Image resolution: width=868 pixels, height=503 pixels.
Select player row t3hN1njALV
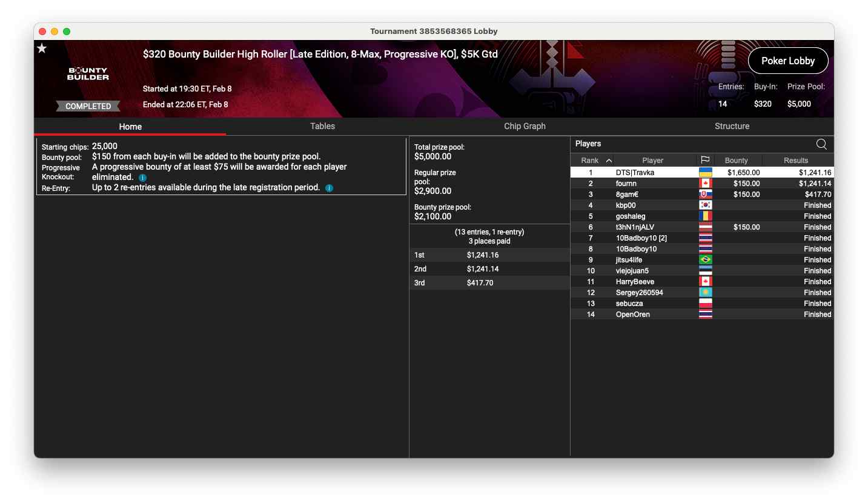[x=702, y=227]
